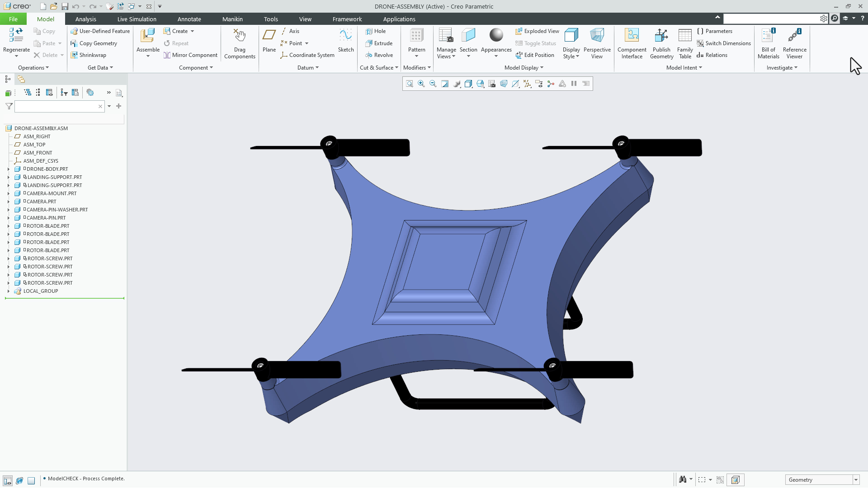Click the Regenerate icon
The width and height of the screenshot is (868, 488).
pos(16,36)
